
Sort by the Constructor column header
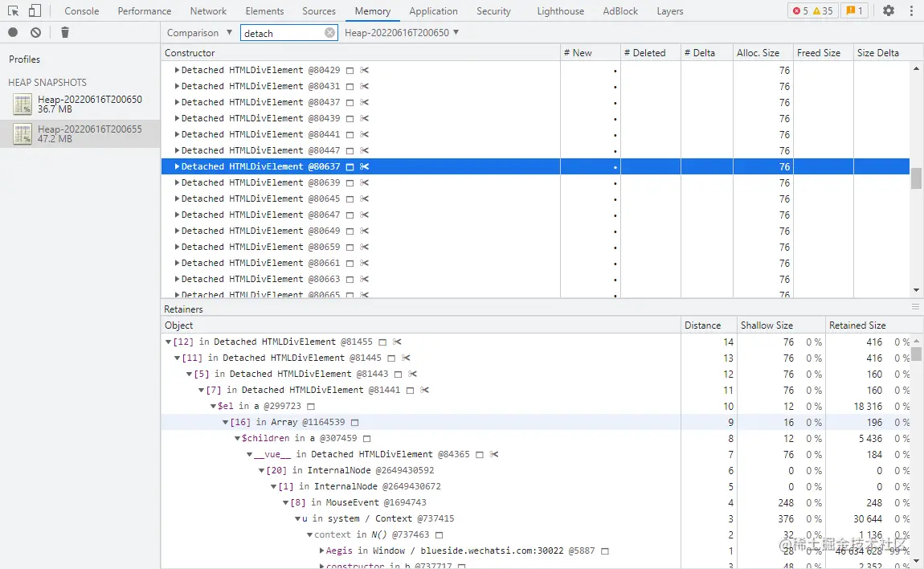[361, 53]
